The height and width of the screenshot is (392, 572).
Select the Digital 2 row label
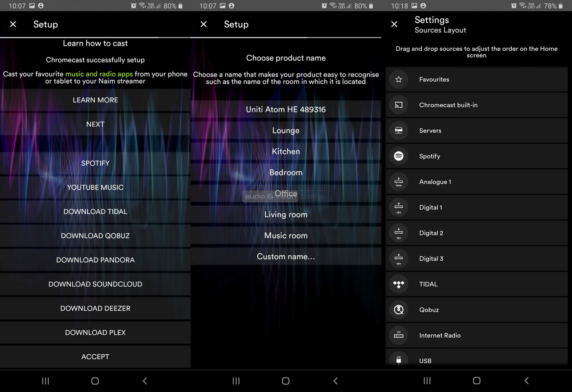pos(431,233)
